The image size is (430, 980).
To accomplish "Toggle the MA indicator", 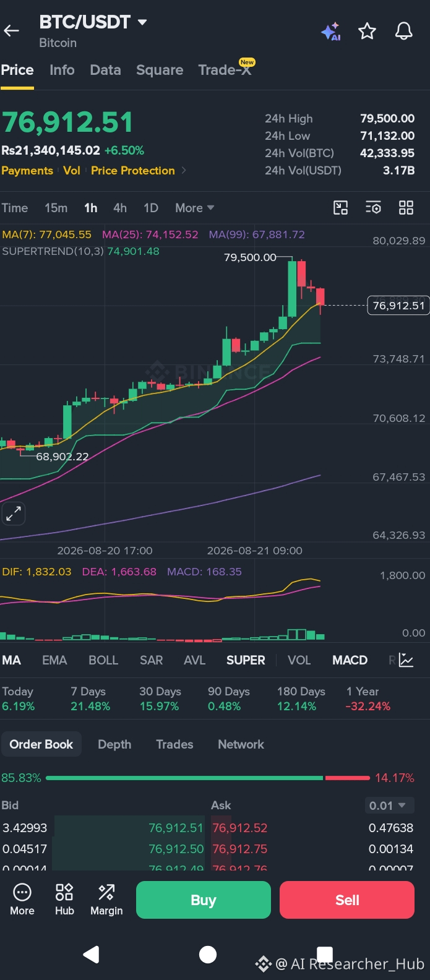I will 12,660.
